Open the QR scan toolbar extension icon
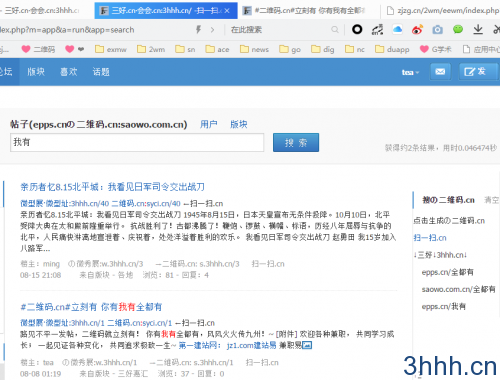This screenshot has height=380, width=500. tap(378, 29)
